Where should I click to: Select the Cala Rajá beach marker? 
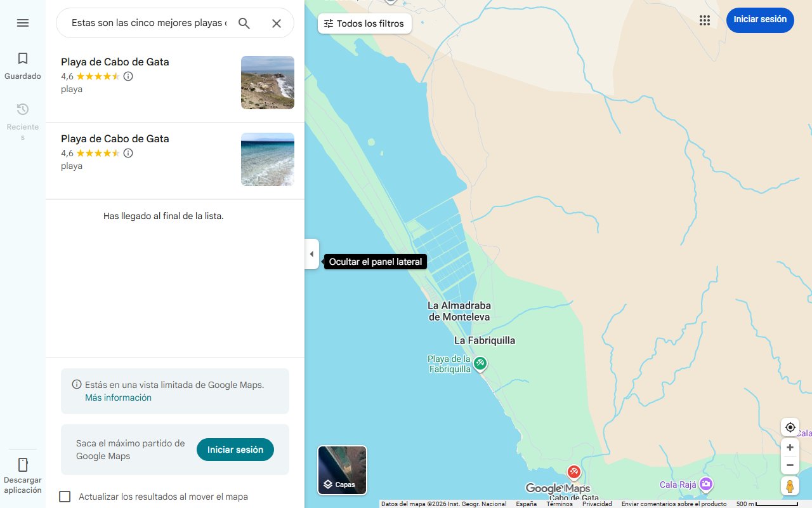pyautogui.click(x=705, y=483)
